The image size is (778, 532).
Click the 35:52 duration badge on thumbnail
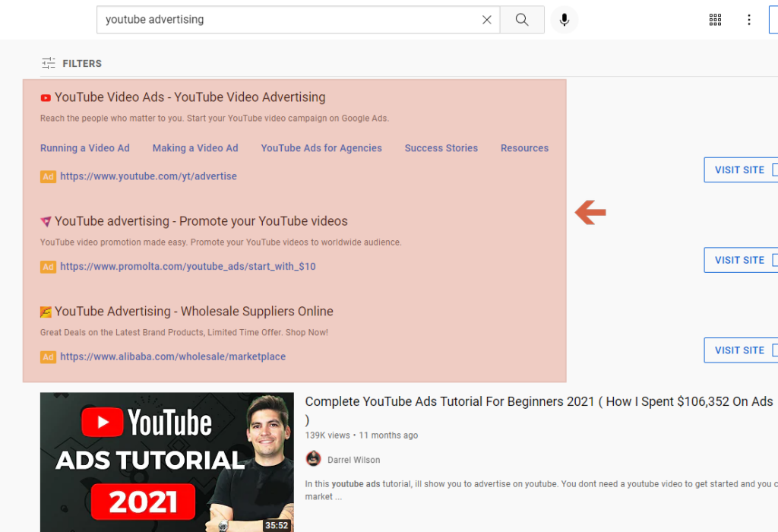pyautogui.click(x=277, y=525)
